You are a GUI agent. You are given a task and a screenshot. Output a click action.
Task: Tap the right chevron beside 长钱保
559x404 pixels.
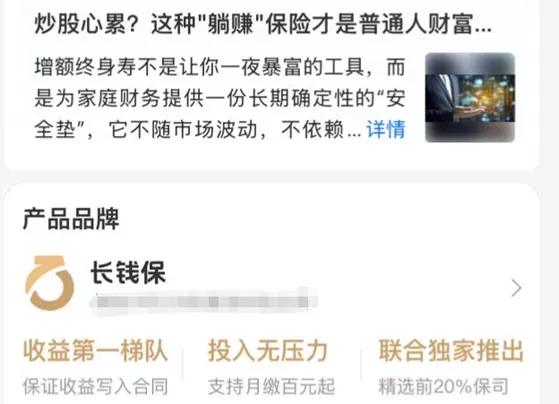pyautogui.click(x=516, y=288)
